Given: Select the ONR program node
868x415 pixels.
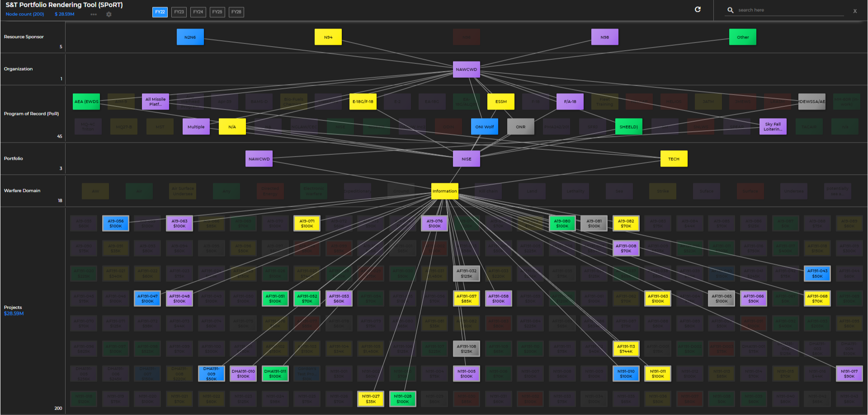Looking at the screenshot, I should click(521, 127).
